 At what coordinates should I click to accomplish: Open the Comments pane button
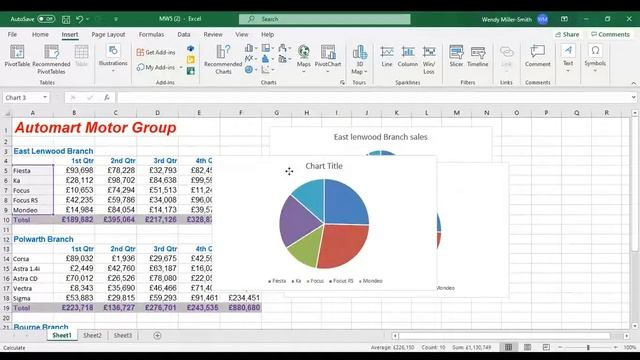[610, 34]
